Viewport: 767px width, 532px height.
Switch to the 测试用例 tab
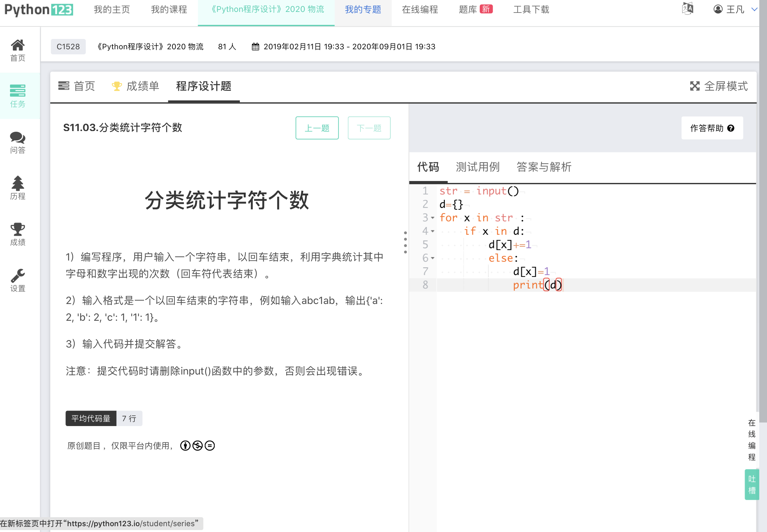tap(477, 167)
